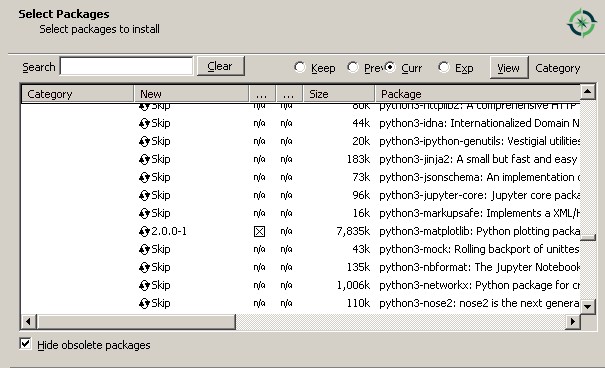Cycle install icon for python3-markupsafe row
This screenshot has height=368, width=605.
(x=144, y=213)
